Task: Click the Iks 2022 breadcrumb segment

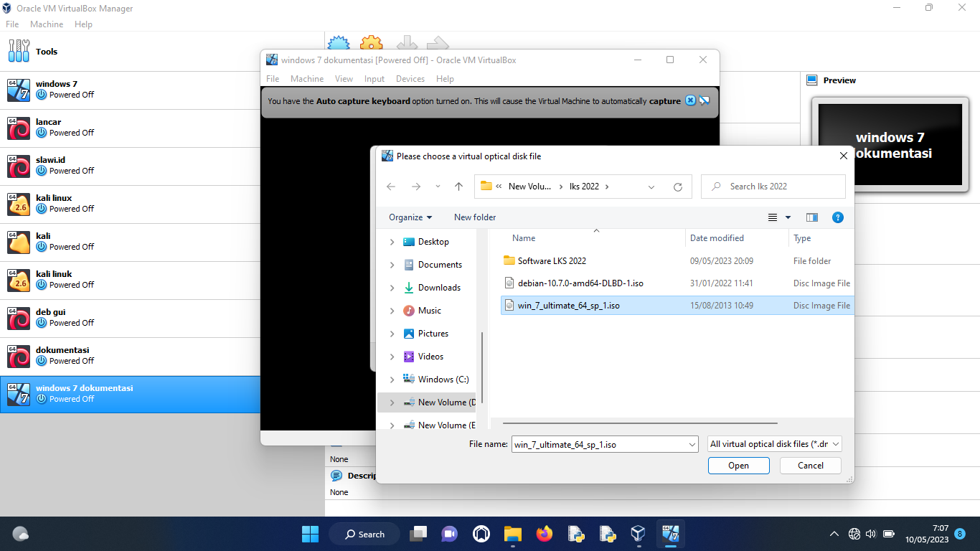Action: coord(584,187)
